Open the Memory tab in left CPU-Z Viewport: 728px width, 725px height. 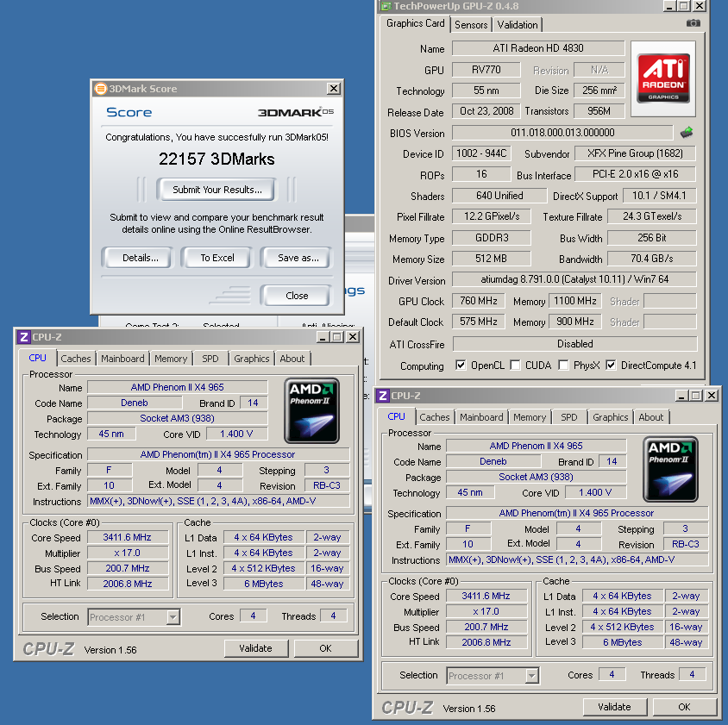pos(171,359)
